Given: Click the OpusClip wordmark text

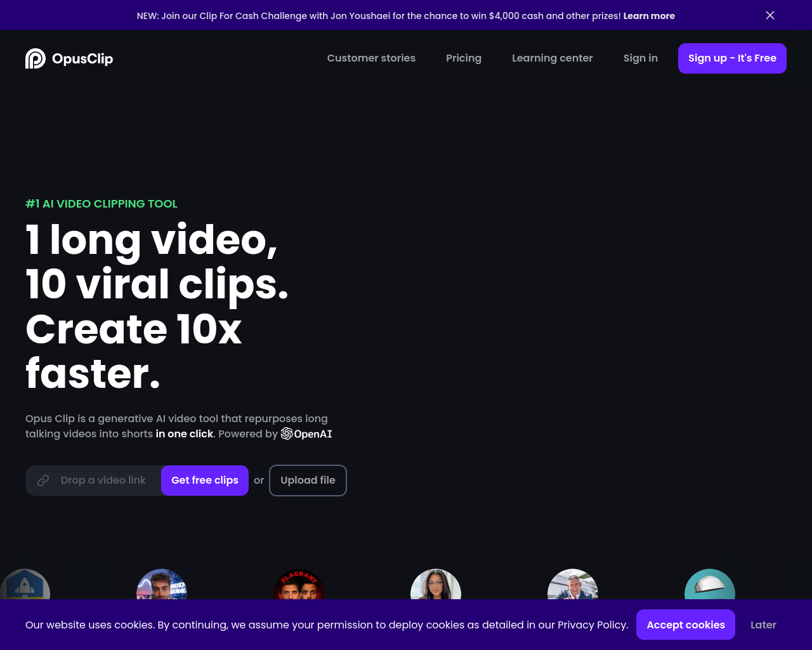Looking at the screenshot, I should pyautogui.click(x=82, y=58).
